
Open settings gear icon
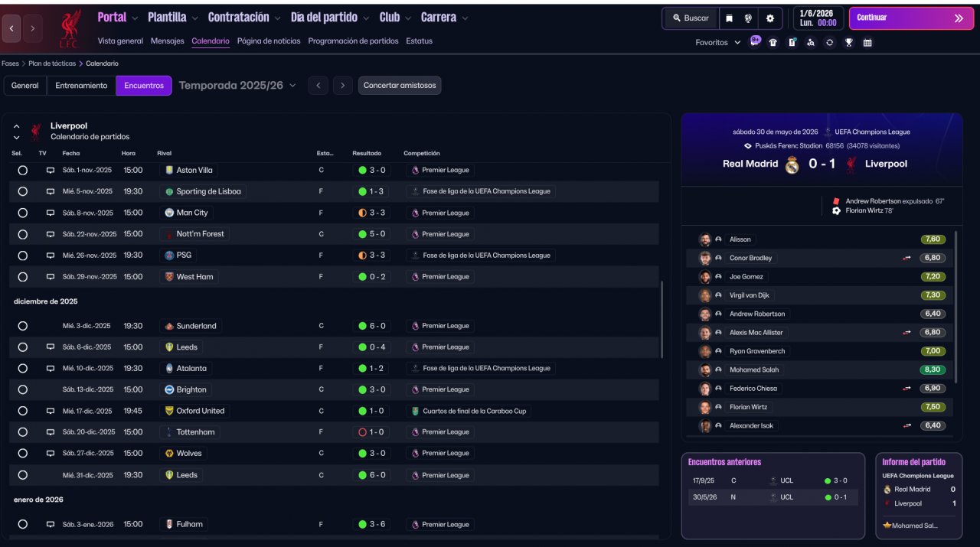pyautogui.click(x=770, y=18)
